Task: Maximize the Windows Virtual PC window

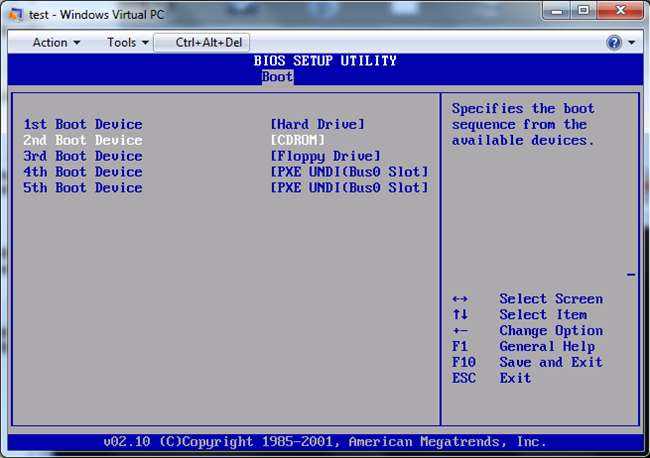Action: pos(583,11)
